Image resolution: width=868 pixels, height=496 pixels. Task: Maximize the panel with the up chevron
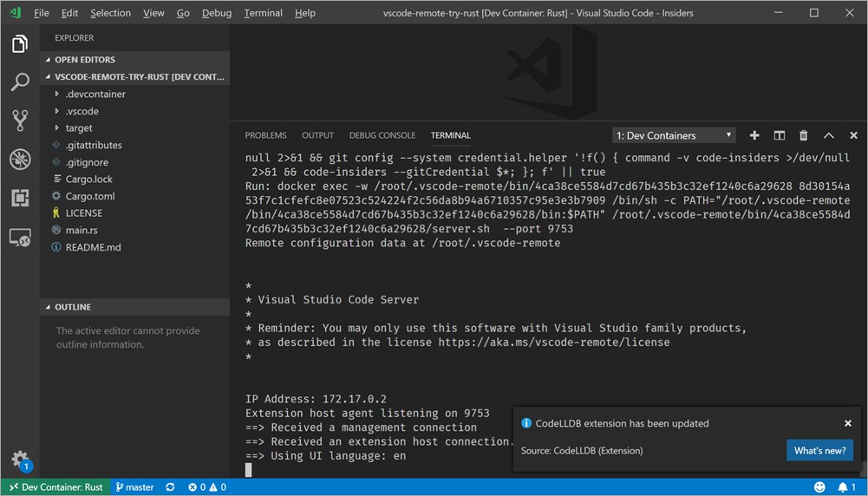[828, 135]
